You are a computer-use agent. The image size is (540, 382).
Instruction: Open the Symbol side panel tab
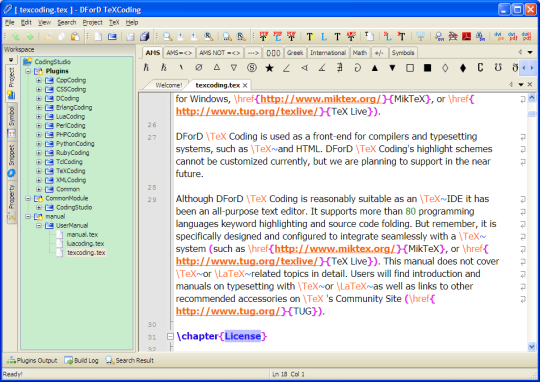11,122
